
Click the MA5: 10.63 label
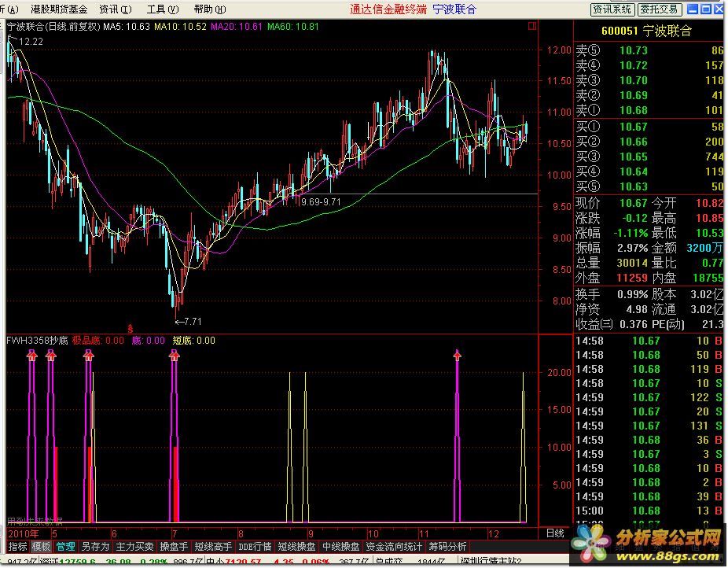click(127, 27)
